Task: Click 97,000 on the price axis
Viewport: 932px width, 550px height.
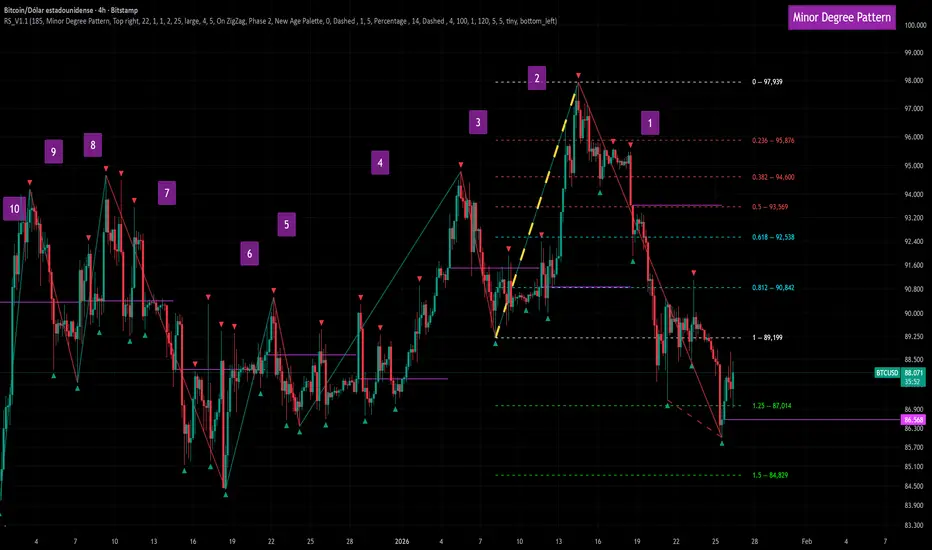Action: tap(915, 109)
